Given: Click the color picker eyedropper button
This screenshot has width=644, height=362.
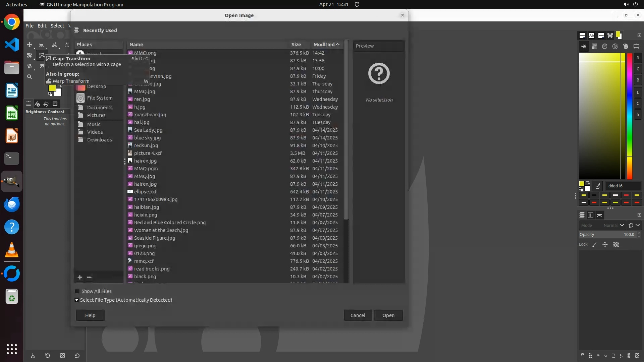Looking at the screenshot, I should pos(597,186).
